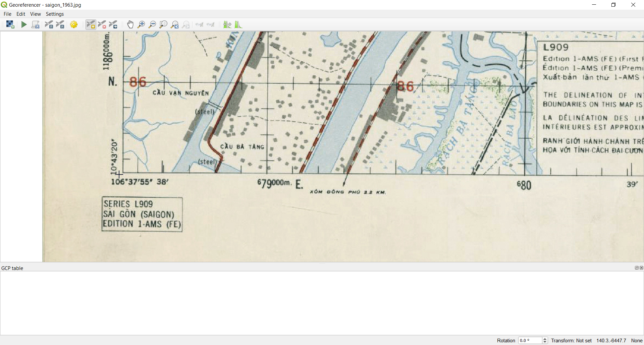The width and height of the screenshot is (644, 345).
Task: Click the Zoom Last icon
Action: (175, 24)
